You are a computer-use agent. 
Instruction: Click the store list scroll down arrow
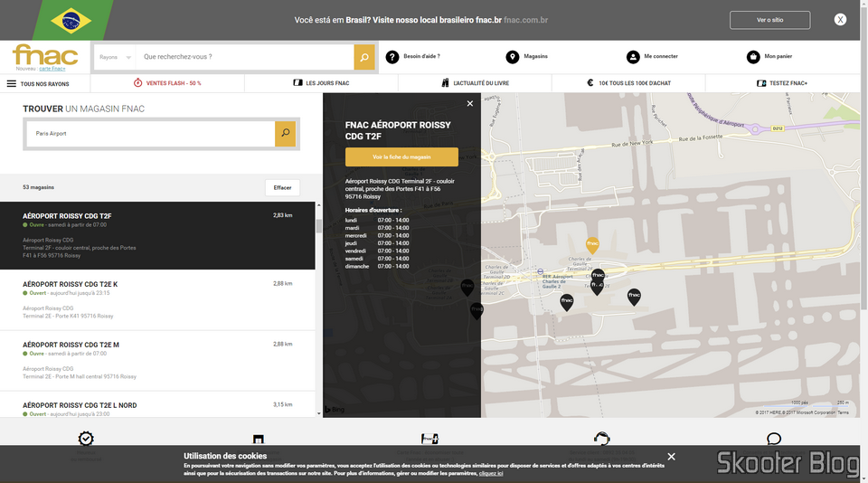point(319,413)
